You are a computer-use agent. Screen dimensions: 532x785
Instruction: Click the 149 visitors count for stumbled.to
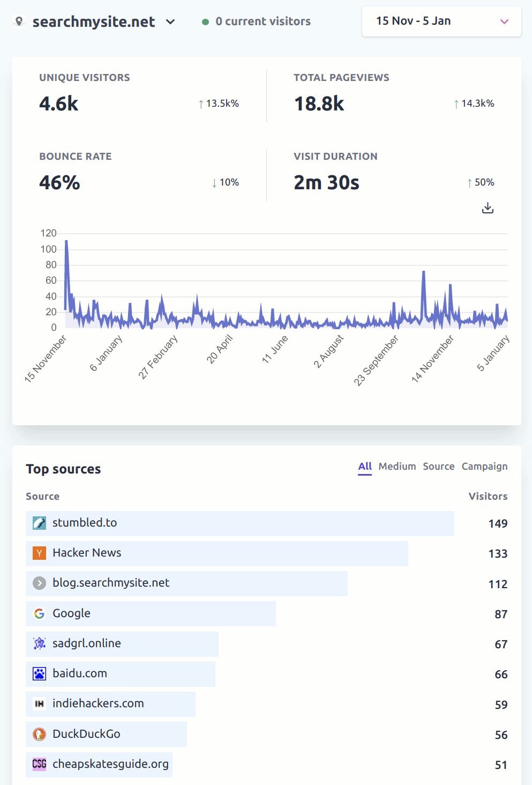coord(498,524)
